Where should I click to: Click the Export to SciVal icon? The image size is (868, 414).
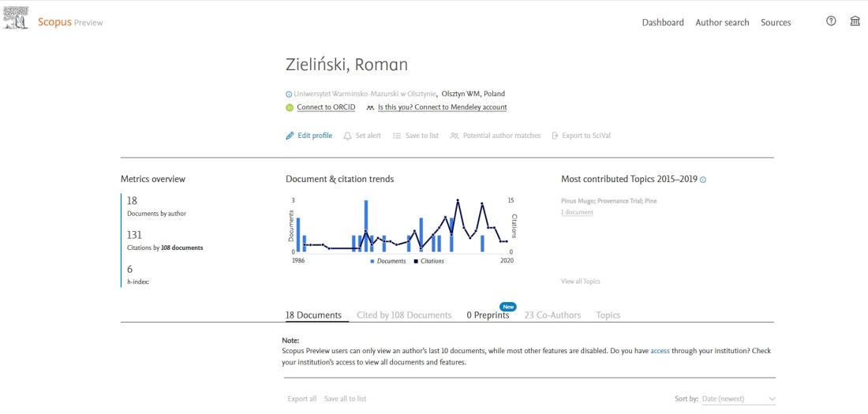pos(555,136)
